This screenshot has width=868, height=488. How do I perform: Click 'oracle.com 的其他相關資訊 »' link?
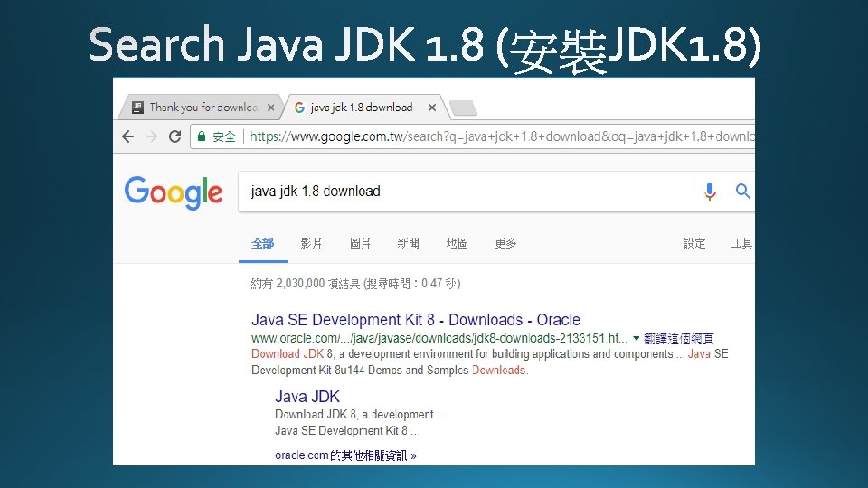345,455
